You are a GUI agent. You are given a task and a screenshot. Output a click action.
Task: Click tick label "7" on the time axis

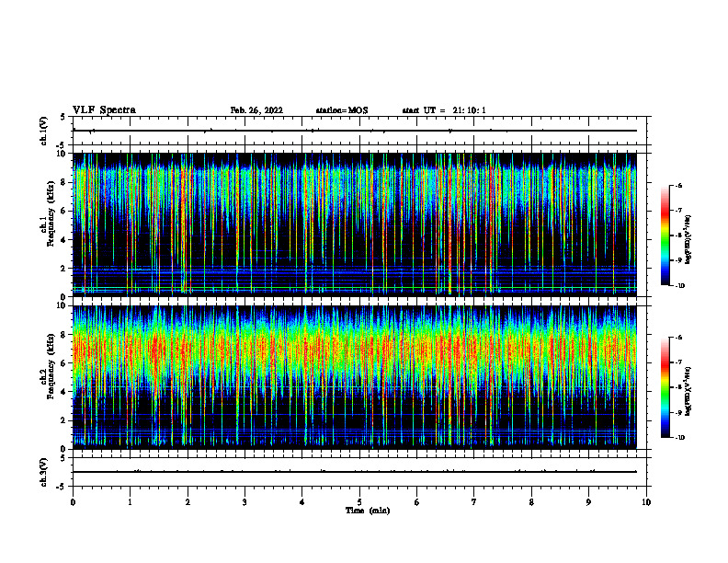[x=474, y=502]
